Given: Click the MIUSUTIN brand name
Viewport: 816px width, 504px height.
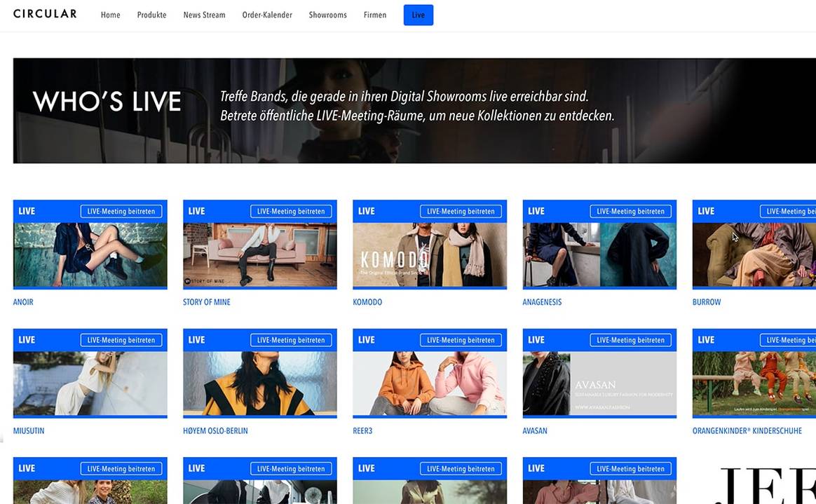Looking at the screenshot, I should tap(28, 431).
